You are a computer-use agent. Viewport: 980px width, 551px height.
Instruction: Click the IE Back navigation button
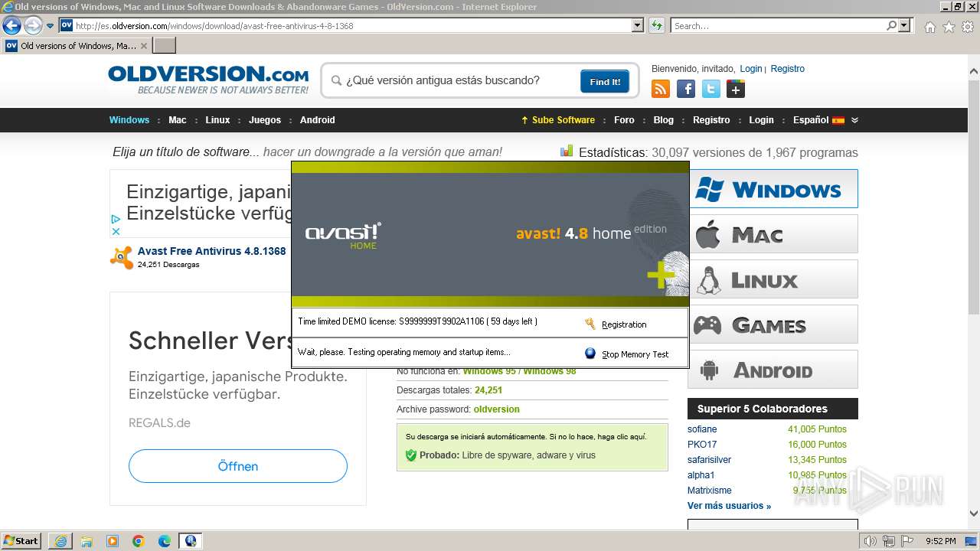[x=11, y=25]
